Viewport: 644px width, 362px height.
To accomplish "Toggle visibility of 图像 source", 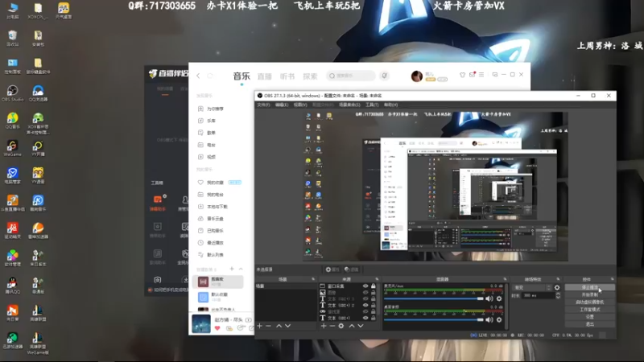I will pos(365,293).
